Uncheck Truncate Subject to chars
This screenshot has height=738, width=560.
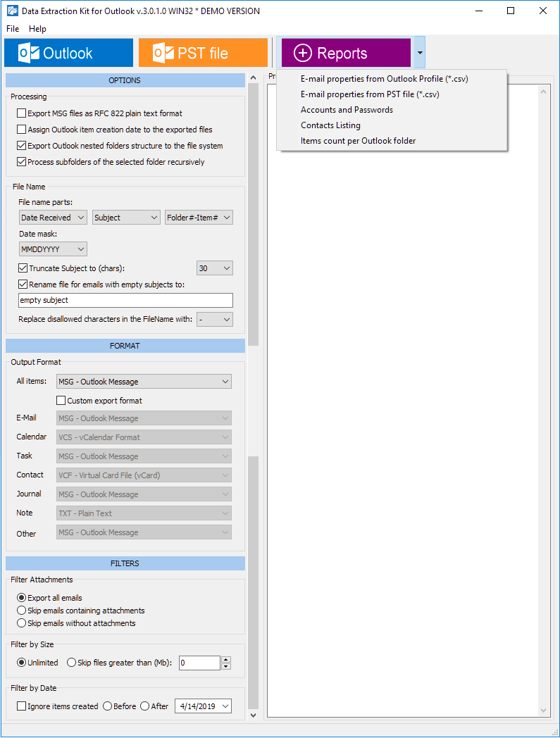[23, 268]
